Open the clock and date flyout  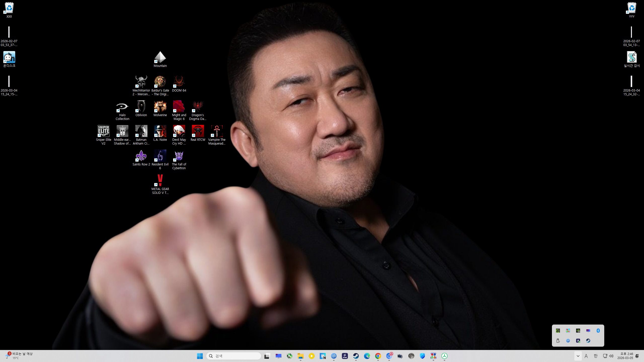click(625, 356)
